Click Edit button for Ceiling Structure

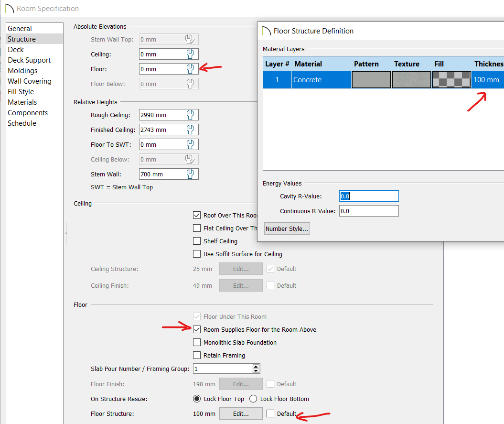pyautogui.click(x=241, y=269)
